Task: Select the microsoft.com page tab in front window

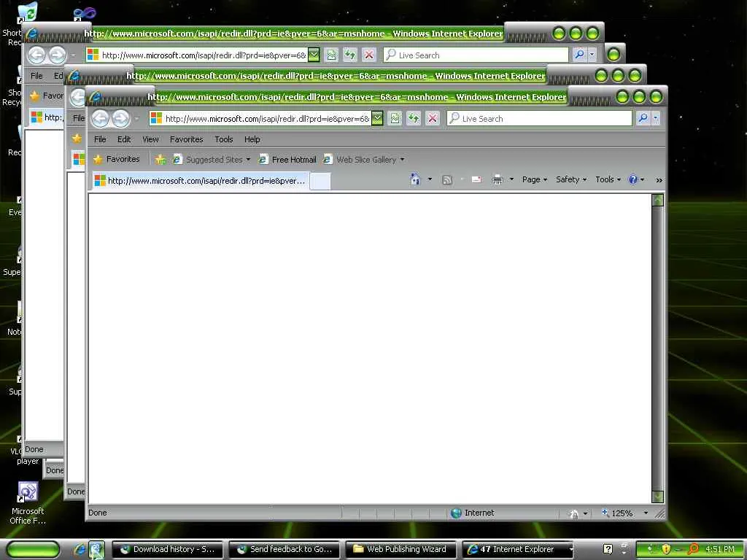Action: pos(201,181)
